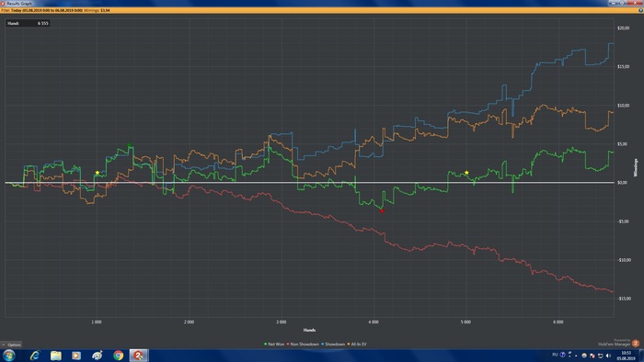The image size is (644, 362).
Task: Click the network connection tray icon
Action: click(600, 356)
